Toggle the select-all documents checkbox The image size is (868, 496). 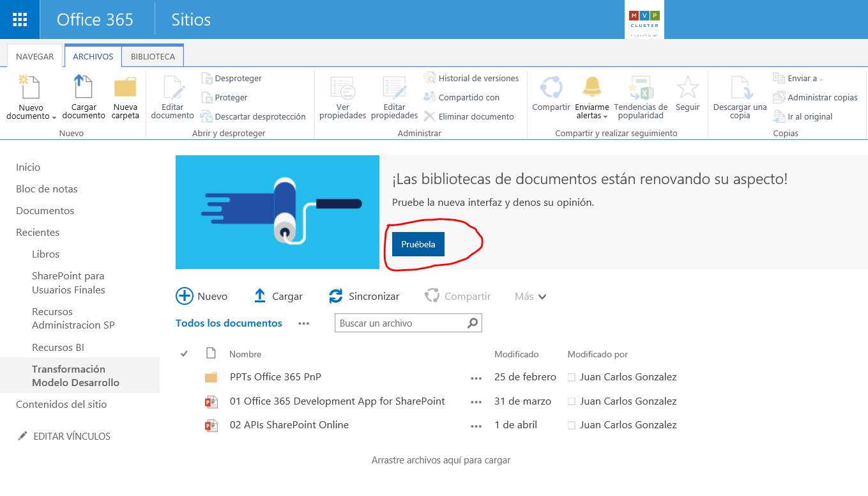[184, 353]
